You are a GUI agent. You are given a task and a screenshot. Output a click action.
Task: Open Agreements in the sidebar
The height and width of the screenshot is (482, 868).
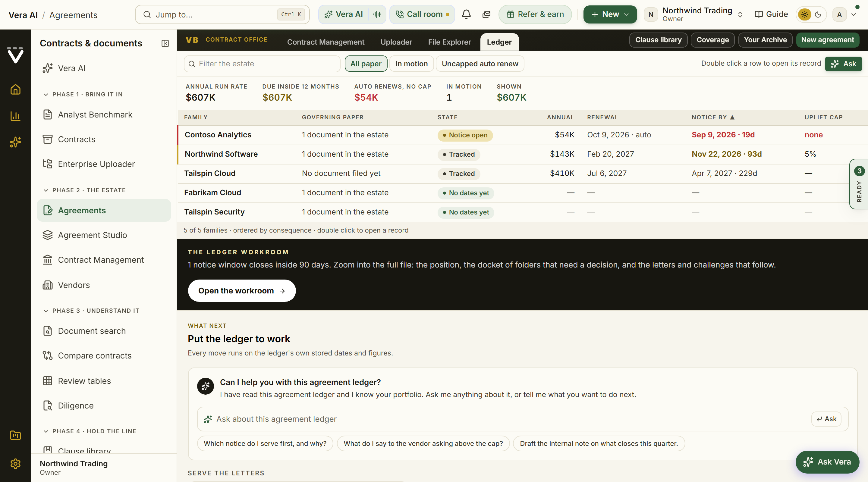tap(104, 210)
